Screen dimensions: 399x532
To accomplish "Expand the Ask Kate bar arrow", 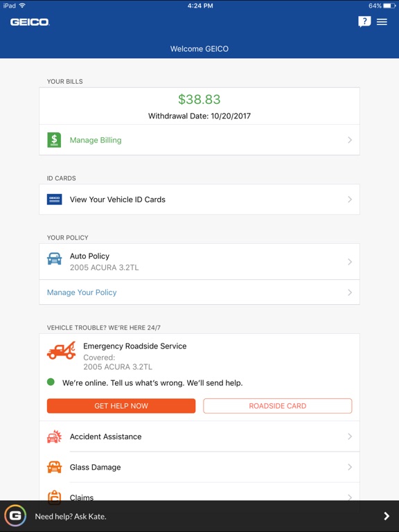I will tap(387, 516).
